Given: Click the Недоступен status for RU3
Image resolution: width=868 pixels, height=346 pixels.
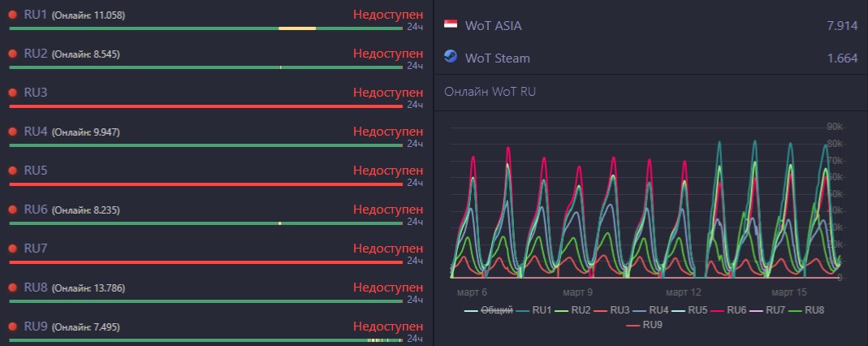Looking at the screenshot, I should tap(388, 93).
